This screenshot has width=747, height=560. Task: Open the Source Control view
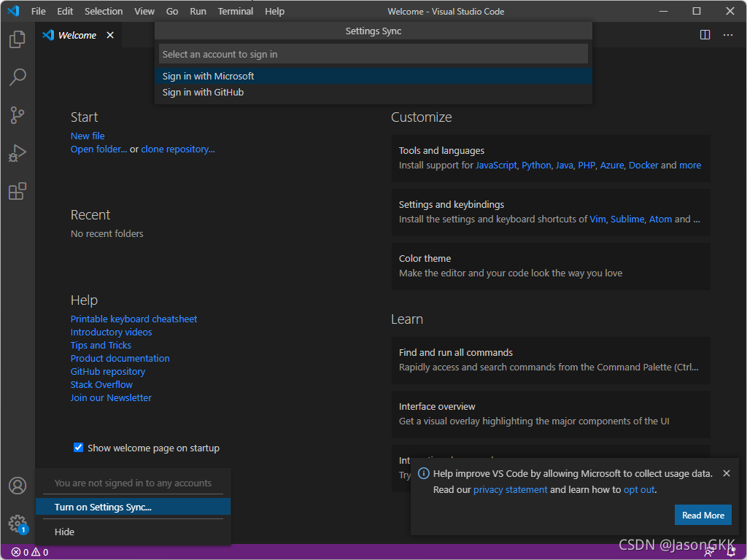coord(18,115)
